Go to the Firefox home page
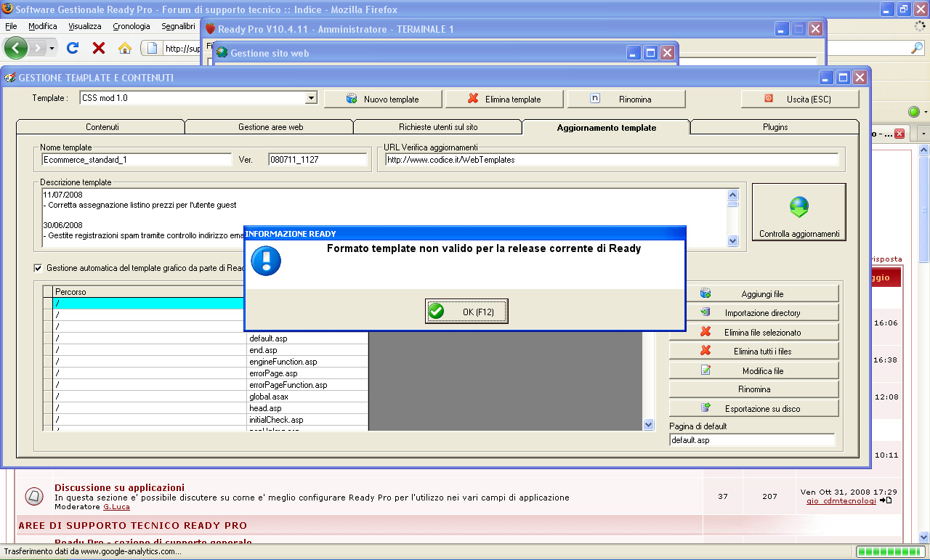This screenshot has height=560, width=930. [125, 48]
